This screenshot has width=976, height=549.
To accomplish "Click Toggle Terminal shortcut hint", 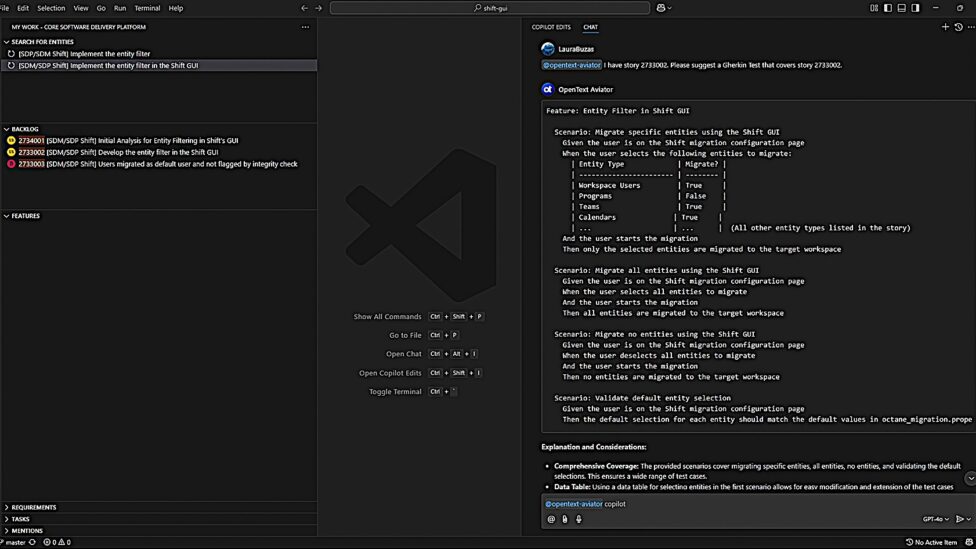I will [413, 392].
